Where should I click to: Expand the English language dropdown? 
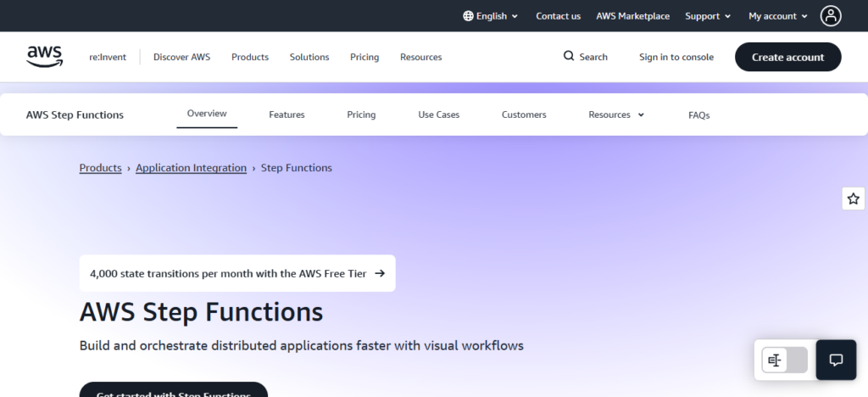tap(491, 16)
